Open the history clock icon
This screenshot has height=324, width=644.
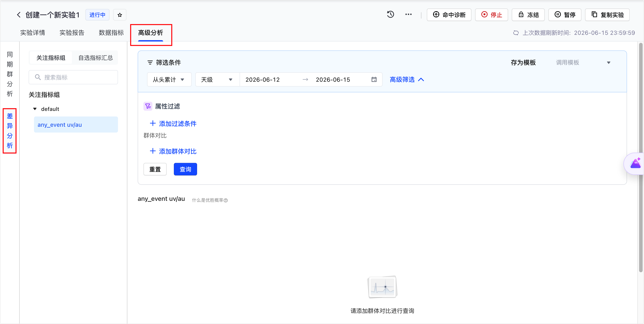(x=390, y=15)
